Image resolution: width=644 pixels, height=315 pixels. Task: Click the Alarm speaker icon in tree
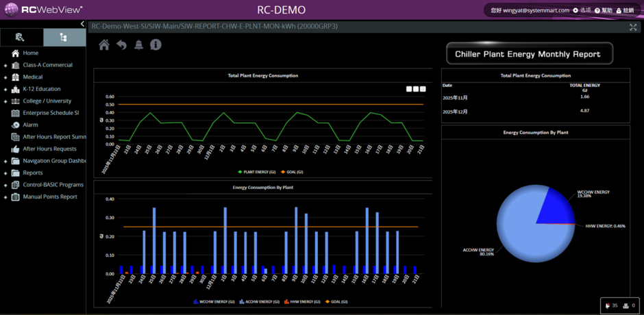pyautogui.click(x=16, y=125)
